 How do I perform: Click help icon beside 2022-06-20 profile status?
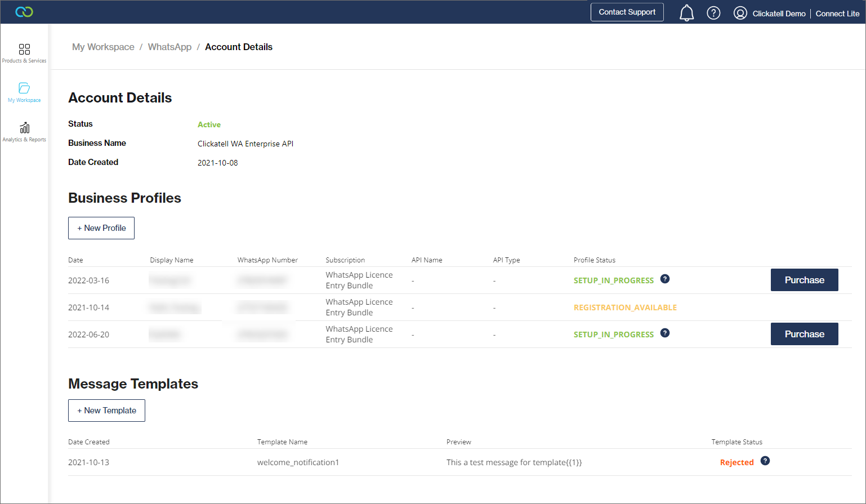(x=665, y=333)
